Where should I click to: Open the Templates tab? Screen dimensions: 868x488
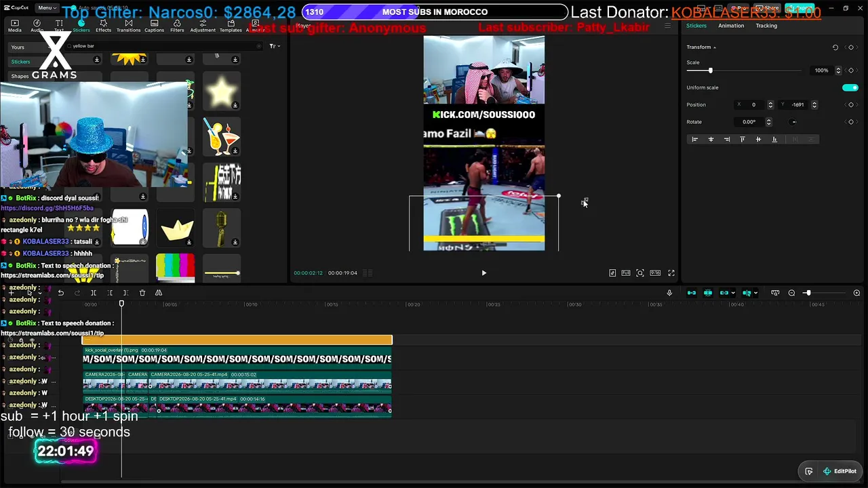[x=231, y=26]
